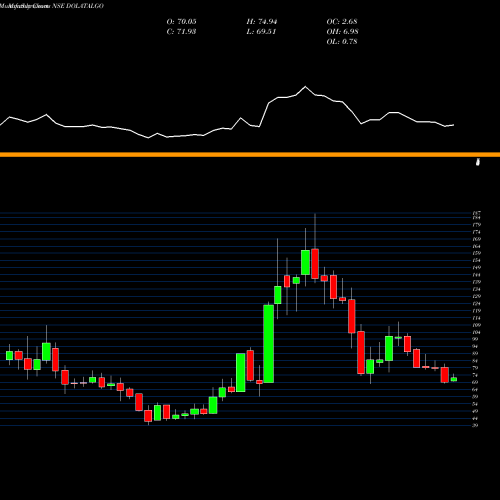This screenshot has width=500, height=500.
Task: Click the 149 price axis label
Action: pos(477,268)
